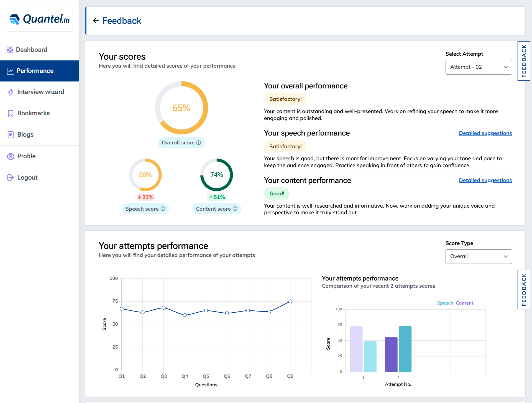Click the Good! badge under content performance
Viewport: 532px width, 403px height.
coord(277,193)
